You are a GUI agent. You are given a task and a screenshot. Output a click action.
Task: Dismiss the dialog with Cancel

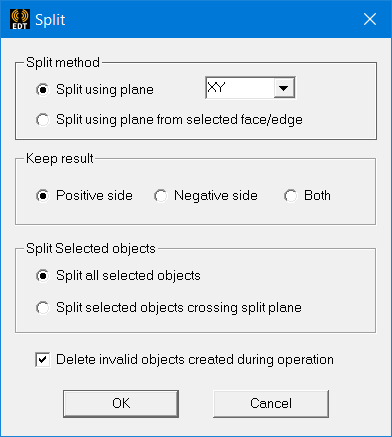(271, 404)
